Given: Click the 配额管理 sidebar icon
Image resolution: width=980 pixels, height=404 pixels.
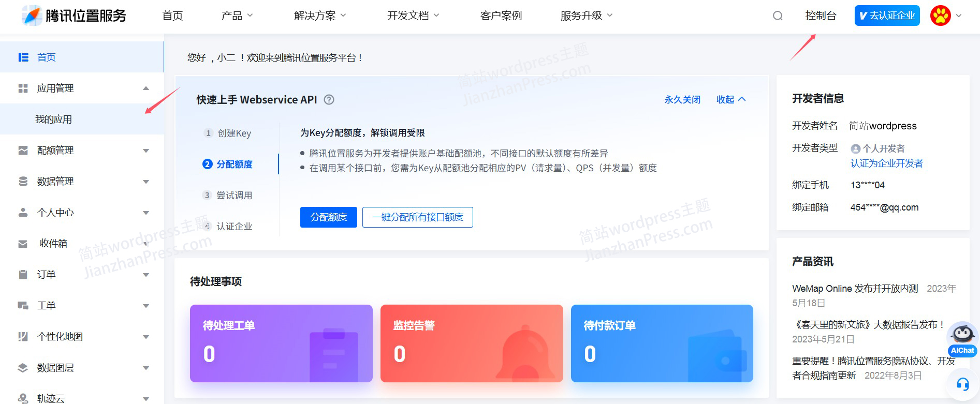Looking at the screenshot, I should pyautogui.click(x=23, y=151).
